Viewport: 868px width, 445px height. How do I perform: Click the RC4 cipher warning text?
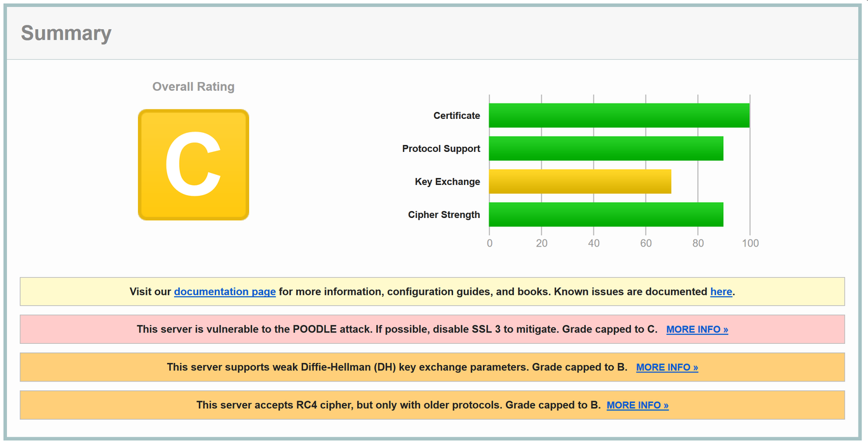(398, 405)
